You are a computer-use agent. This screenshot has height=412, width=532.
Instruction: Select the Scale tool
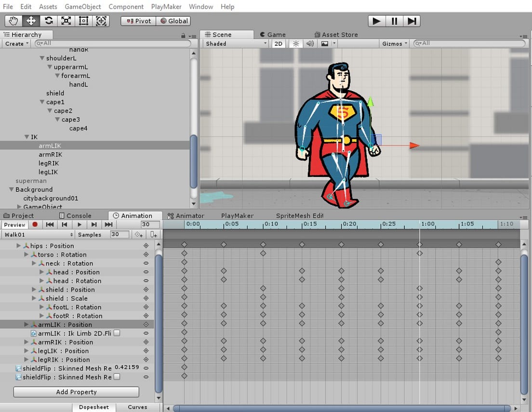[66, 21]
